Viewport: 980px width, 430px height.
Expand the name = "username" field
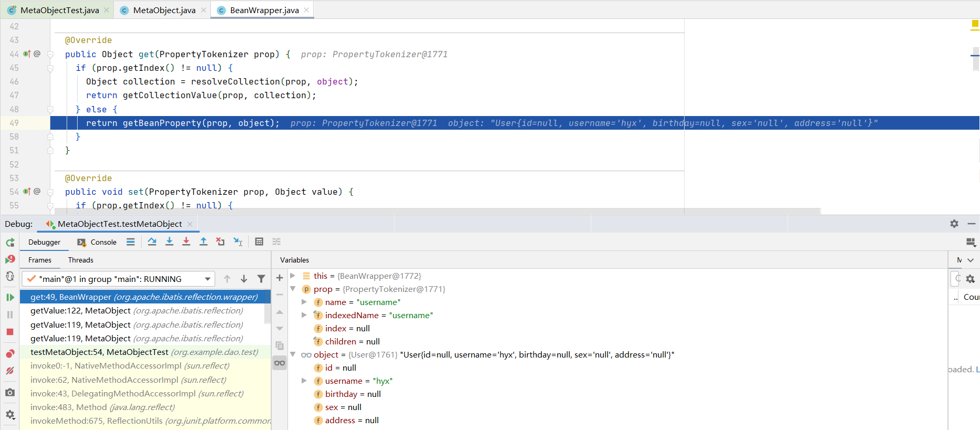coord(304,302)
